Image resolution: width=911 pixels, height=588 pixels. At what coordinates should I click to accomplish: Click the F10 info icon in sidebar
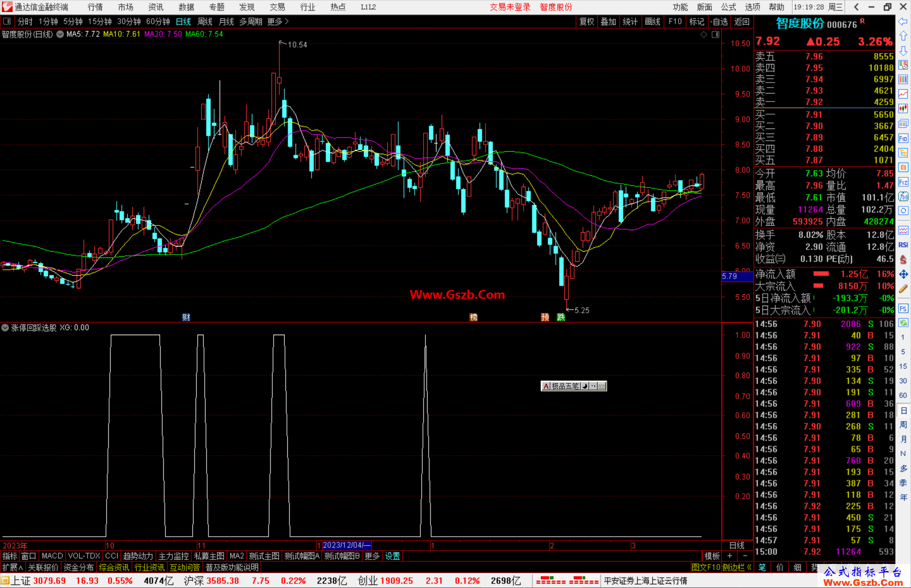(903, 138)
